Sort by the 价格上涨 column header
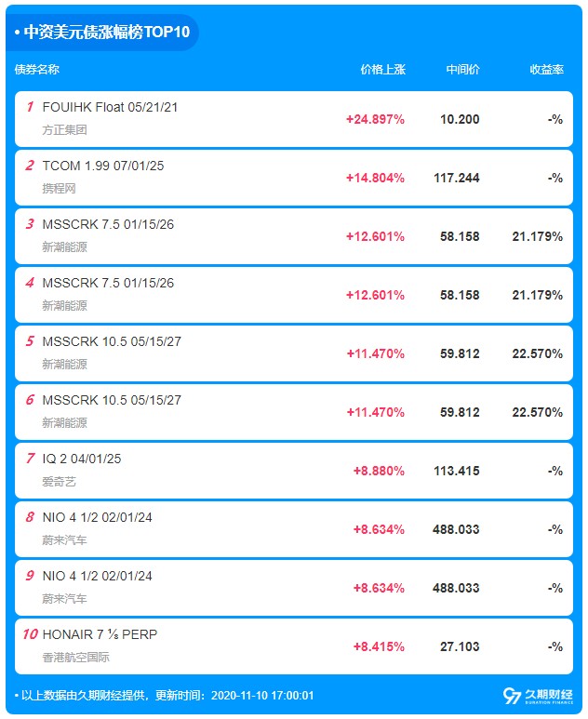 (383, 70)
